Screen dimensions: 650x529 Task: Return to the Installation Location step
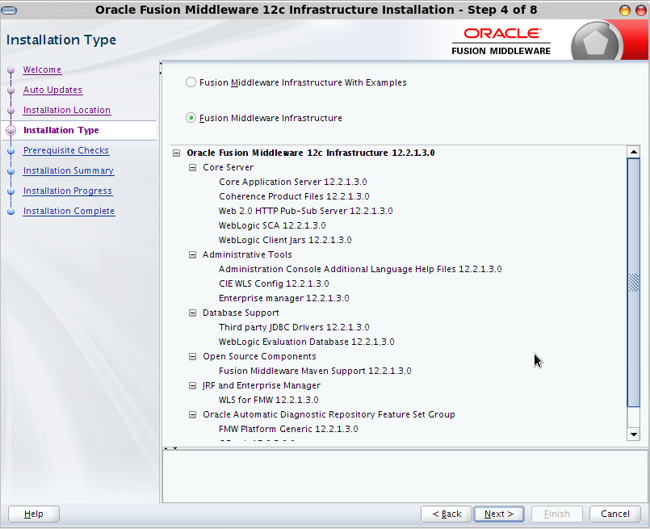click(67, 110)
